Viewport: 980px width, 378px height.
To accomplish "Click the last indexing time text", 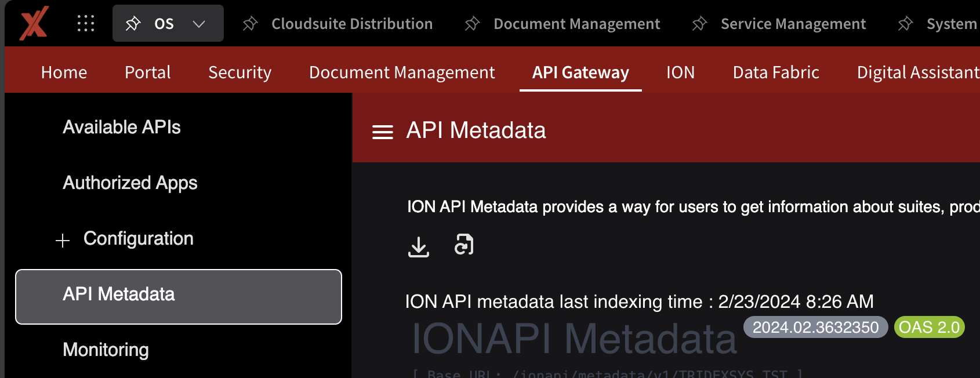I will pyautogui.click(x=639, y=301).
